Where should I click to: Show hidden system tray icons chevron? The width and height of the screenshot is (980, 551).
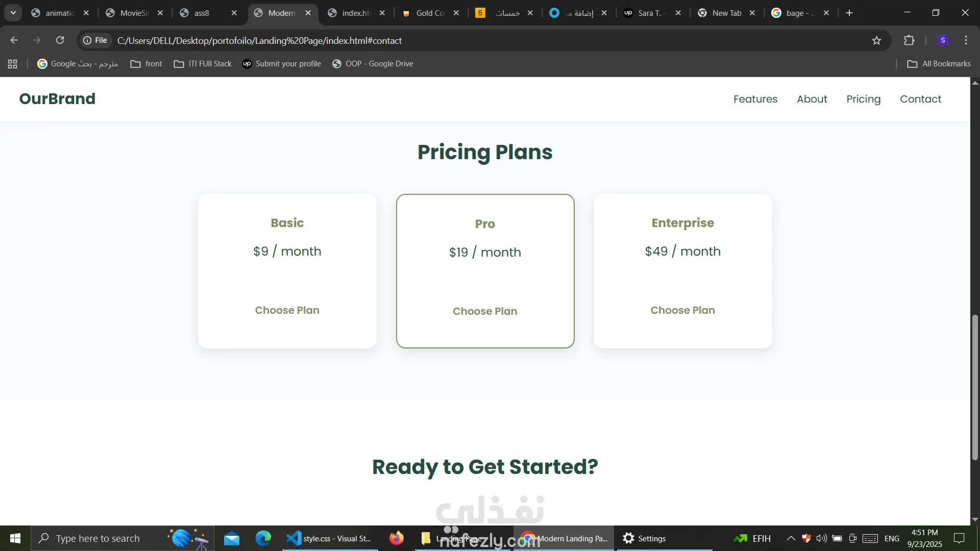[791, 538]
